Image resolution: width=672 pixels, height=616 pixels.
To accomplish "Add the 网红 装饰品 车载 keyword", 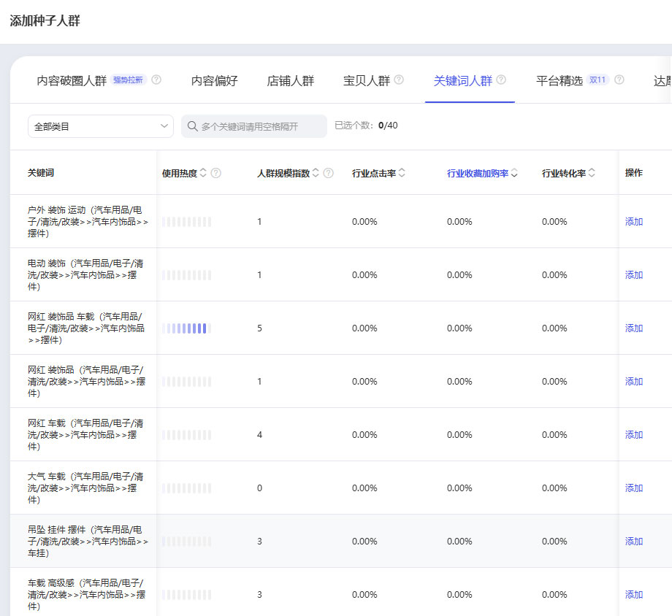I will pos(634,328).
